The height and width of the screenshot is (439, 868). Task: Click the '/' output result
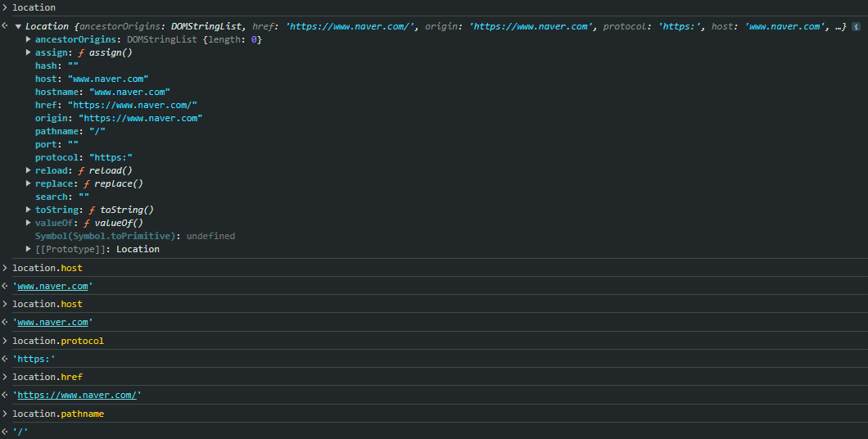coord(20,432)
